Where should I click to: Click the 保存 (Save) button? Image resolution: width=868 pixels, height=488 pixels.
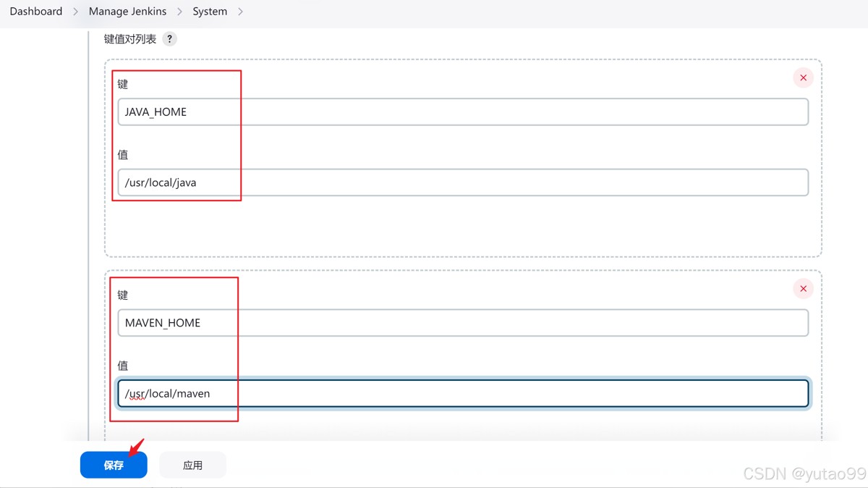(114, 465)
